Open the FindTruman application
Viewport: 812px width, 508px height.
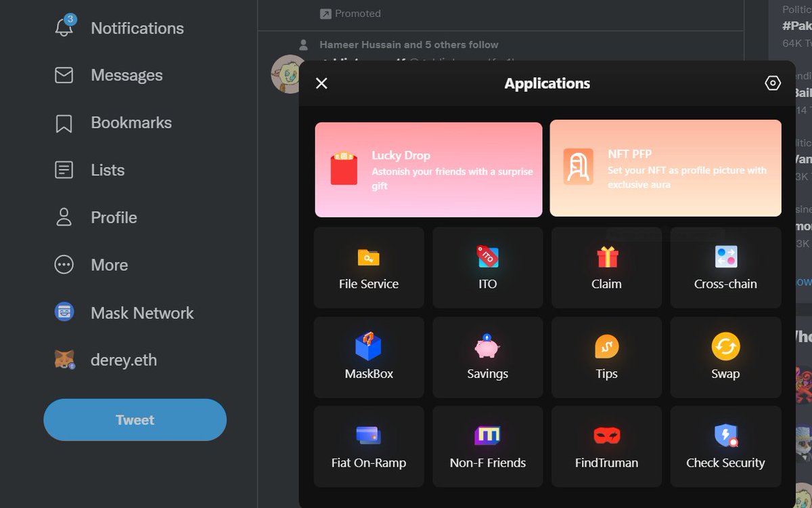[607, 446]
